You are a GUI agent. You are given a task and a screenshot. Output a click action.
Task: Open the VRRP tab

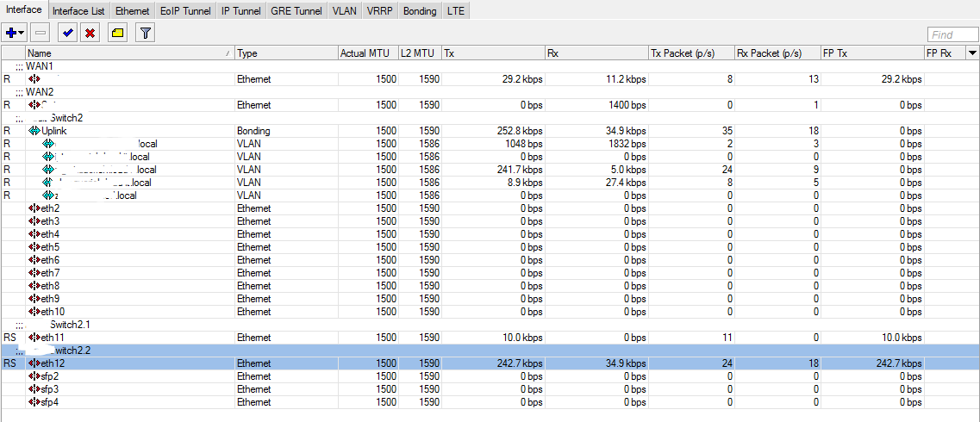[380, 10]
